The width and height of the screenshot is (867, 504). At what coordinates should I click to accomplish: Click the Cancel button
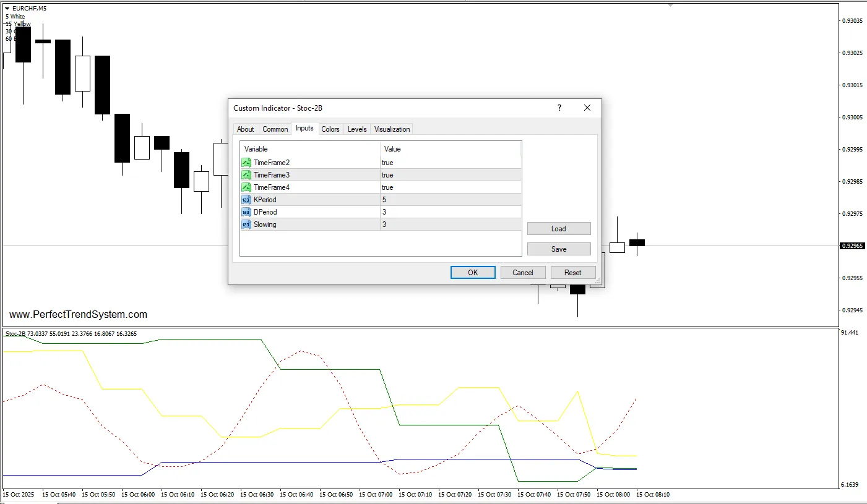pyautogui.click(x=523, y=273)
